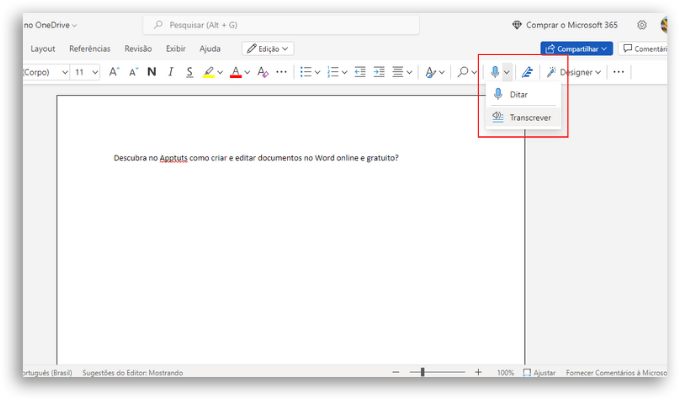Open the Editor pen icon
Screen dimensions: 700x400
tap(527, 72)
